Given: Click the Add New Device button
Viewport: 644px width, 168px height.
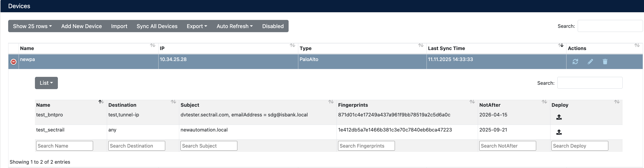Looking at the screenshot, I should (81, 26).
